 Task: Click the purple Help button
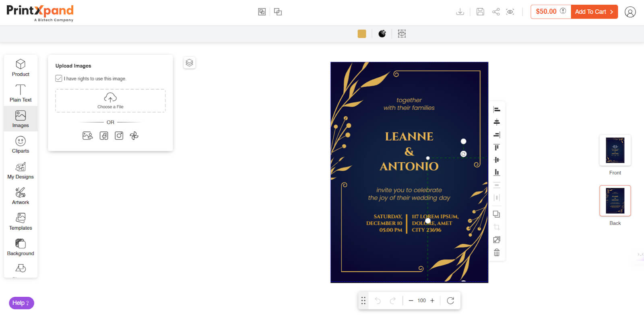point(21,303)
